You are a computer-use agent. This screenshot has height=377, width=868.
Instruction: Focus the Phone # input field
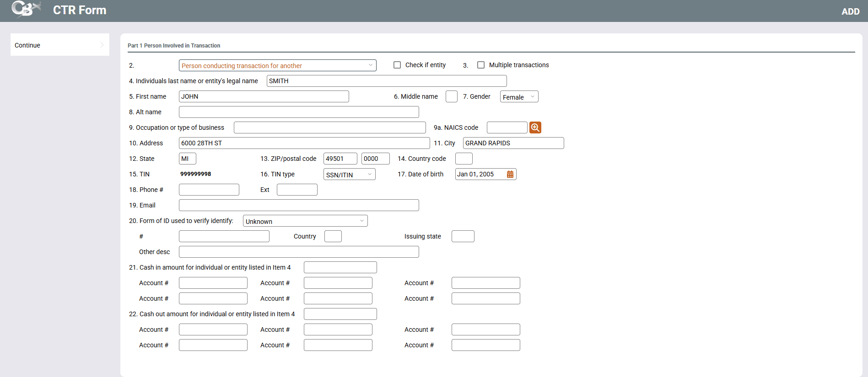(209, 190)
